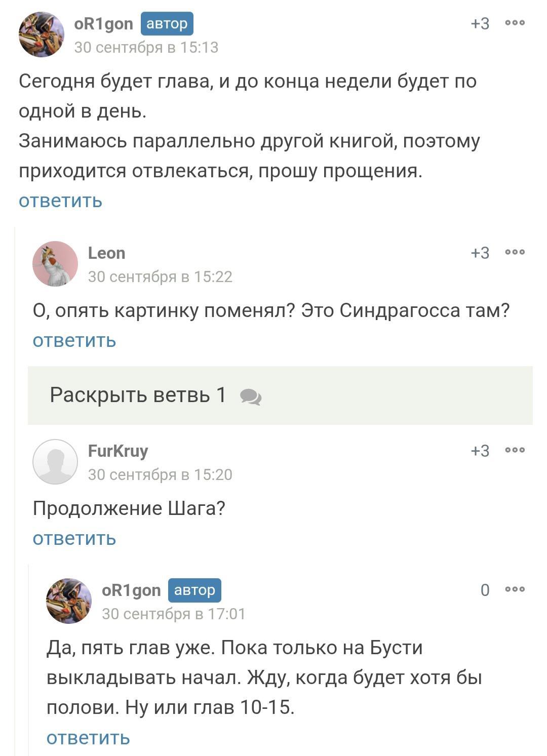
Task: Reply to Leon's comment about Синдрагосса
Action: (74, 340)
